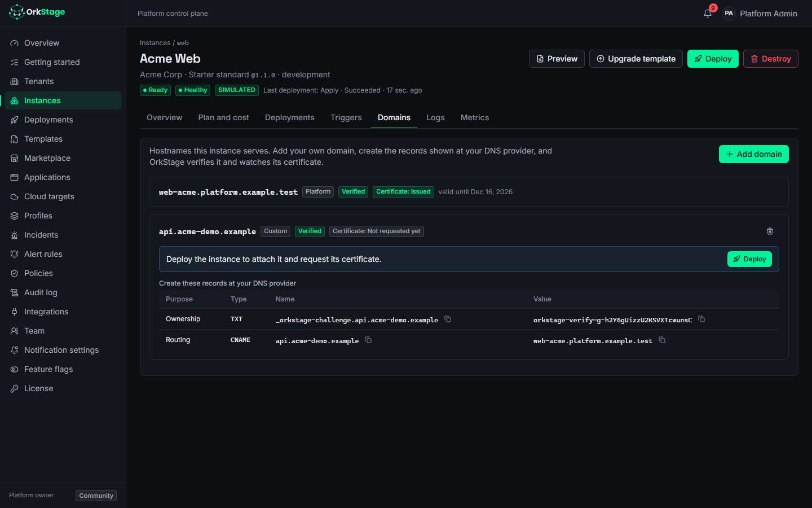This screenshot has width=812, height=508.
Task: Click the OrkStage logo
Action: click(37, 12)
